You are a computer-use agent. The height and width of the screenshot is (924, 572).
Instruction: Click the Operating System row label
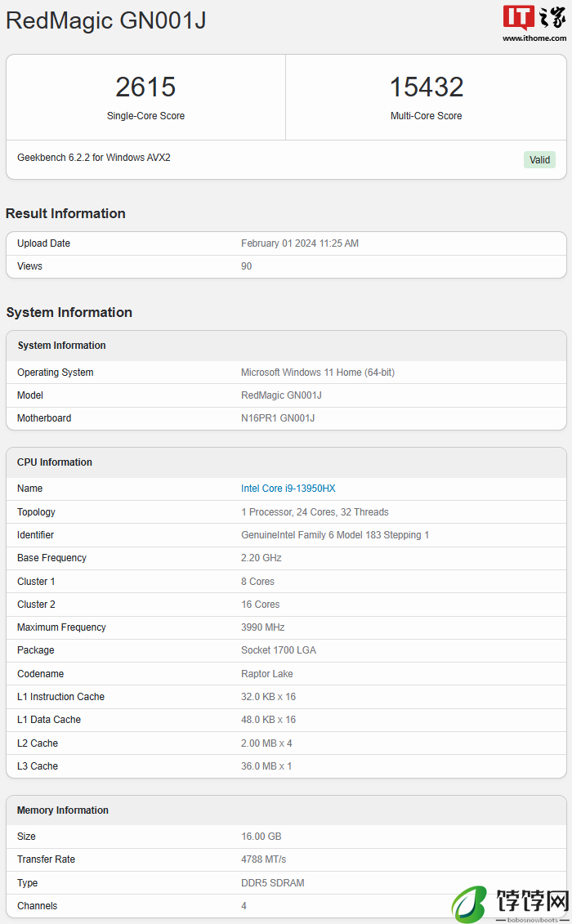56,373
